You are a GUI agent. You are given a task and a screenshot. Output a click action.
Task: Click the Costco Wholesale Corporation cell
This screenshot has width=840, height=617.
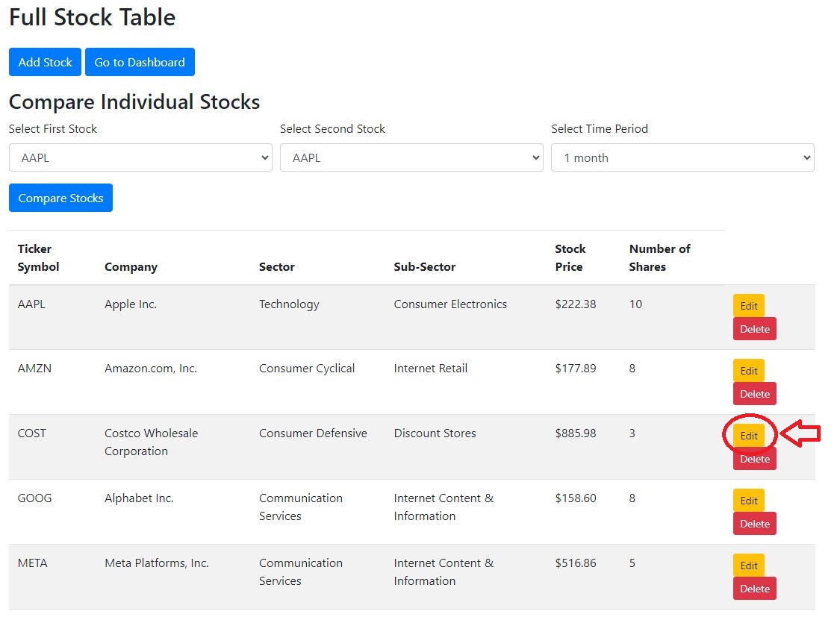pyautogui.click(x=151, y=442)
